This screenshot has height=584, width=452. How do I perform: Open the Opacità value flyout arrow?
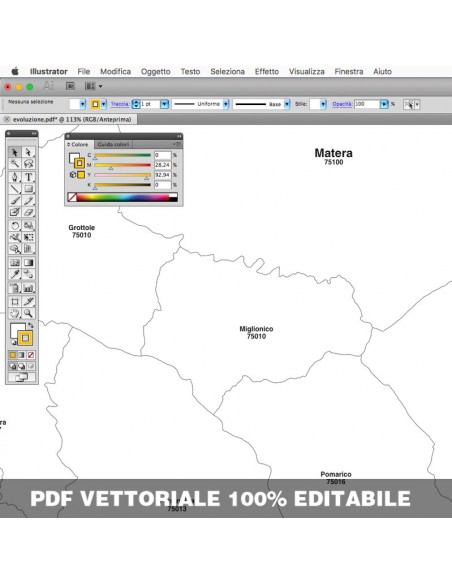pos(384,104)
